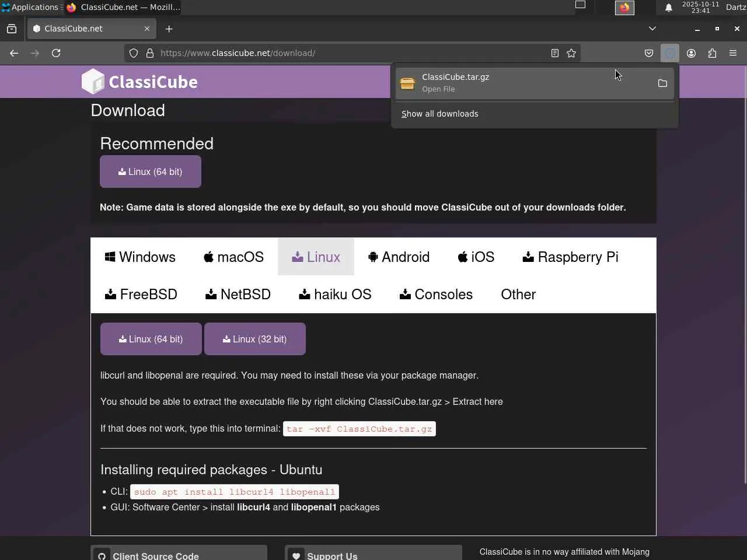
Task: Download the recommended Linux (64 bit) build
Action: pyautogui.click(x=151, y=171)
